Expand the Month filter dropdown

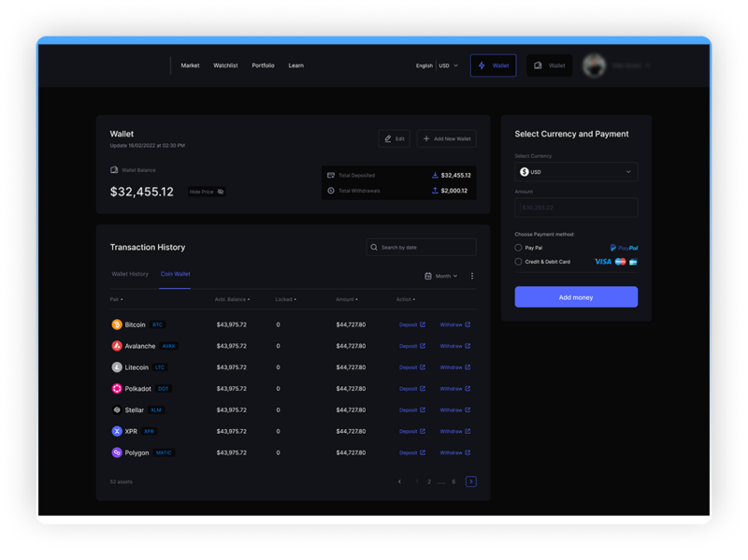point(441,276)
